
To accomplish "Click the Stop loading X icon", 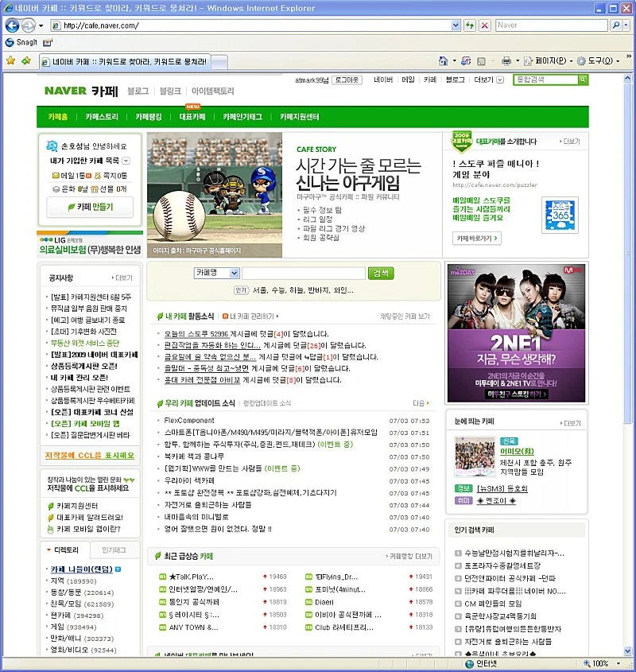I will [485, 25].
